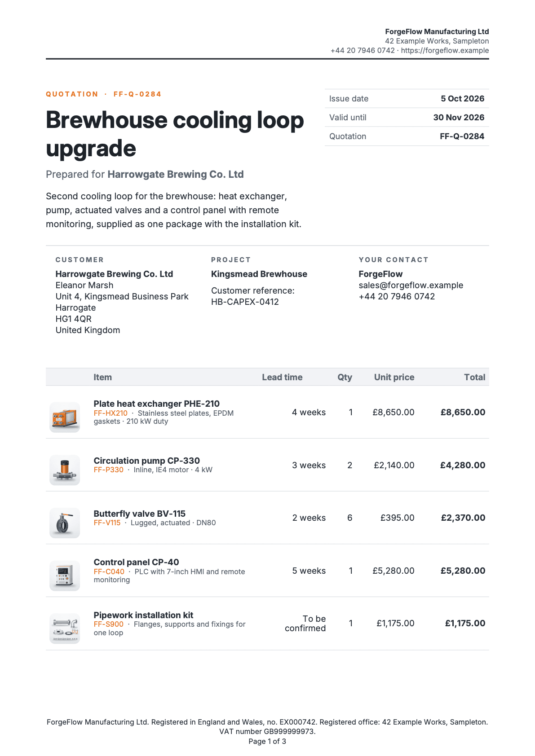This screenshot has height=756, width=535.
Task: Click the postcode 'HG1 4QR'
Action: click(x=73, y=319)
